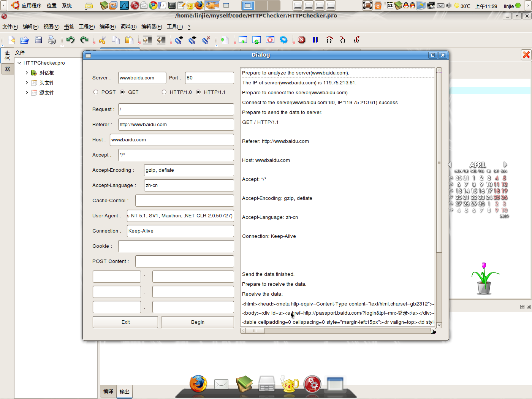This screenshot has width=532, height=399.
Task: Click the Clean project icon with red X
Action: coord(270,40)
